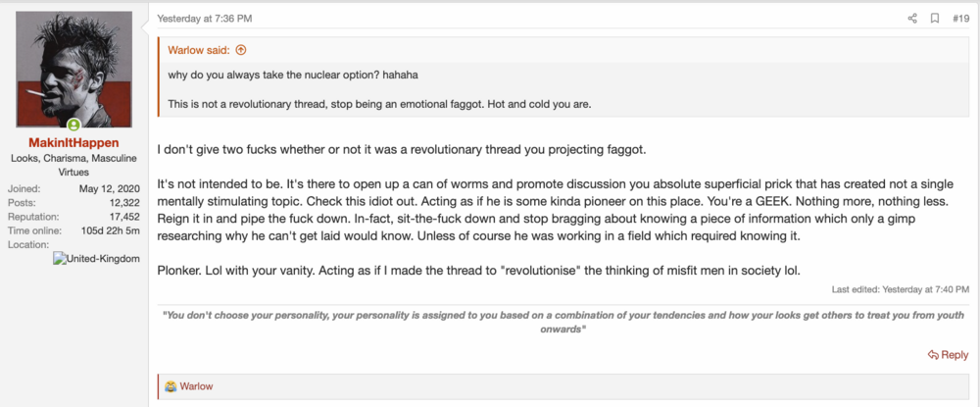Bookmark this post via bookmark icon

tap(935, 19)
